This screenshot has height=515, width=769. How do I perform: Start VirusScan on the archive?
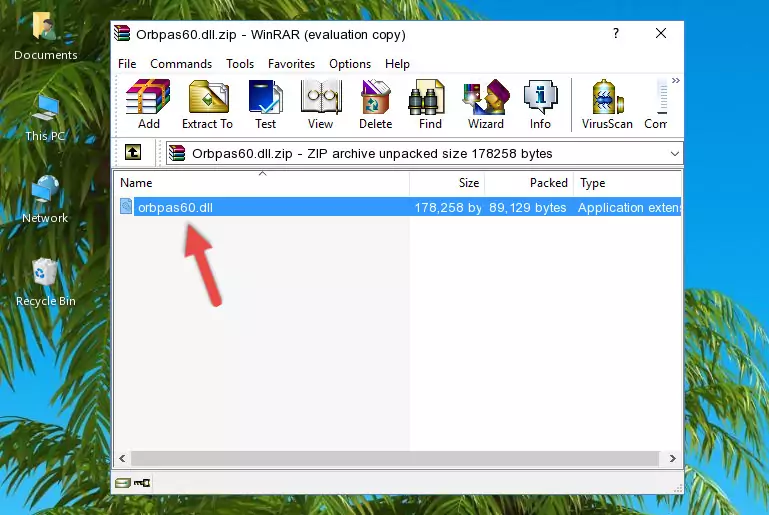coord(607,104)
